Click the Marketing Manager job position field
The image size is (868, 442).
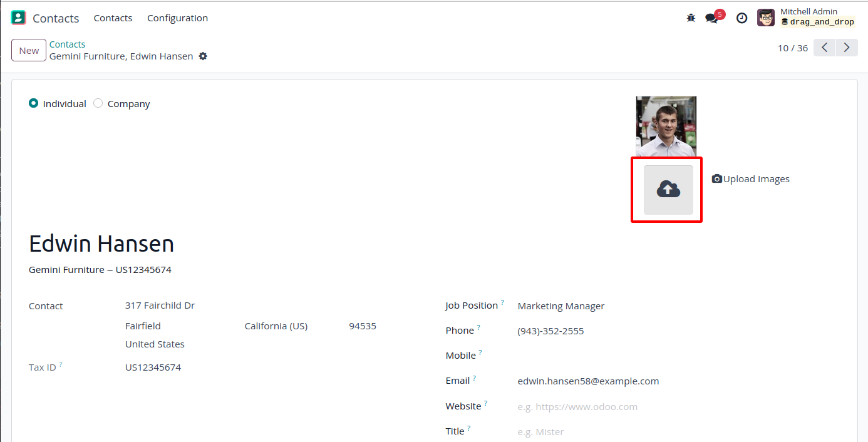(x=561, y=306)
